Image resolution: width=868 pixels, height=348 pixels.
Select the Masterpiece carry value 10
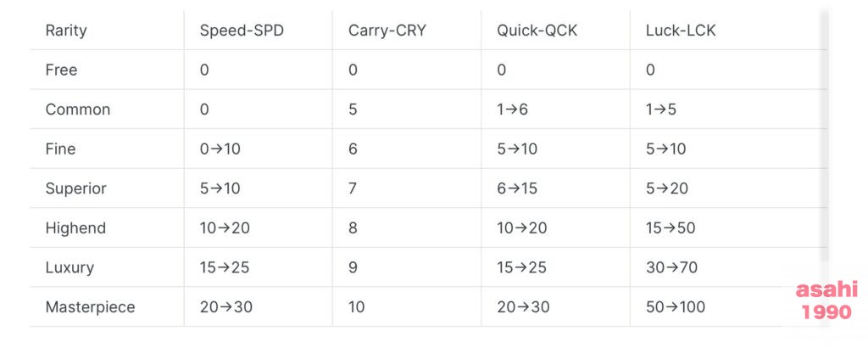[357, 307]
